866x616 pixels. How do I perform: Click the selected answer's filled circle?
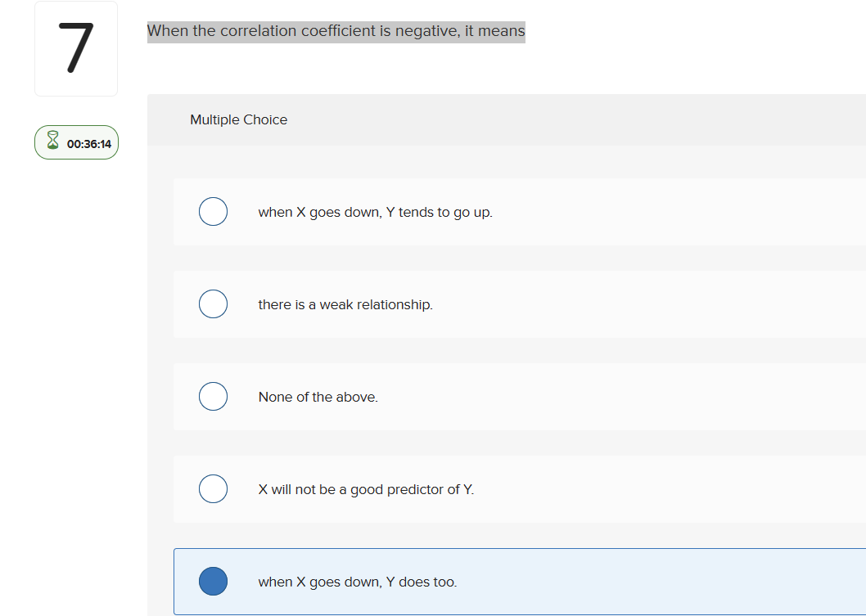click(x=213, y=581)
